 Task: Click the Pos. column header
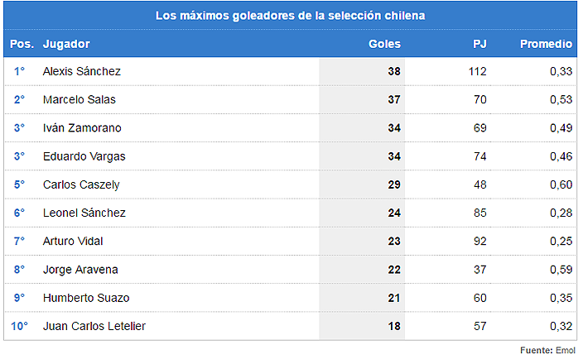[22, 44]
